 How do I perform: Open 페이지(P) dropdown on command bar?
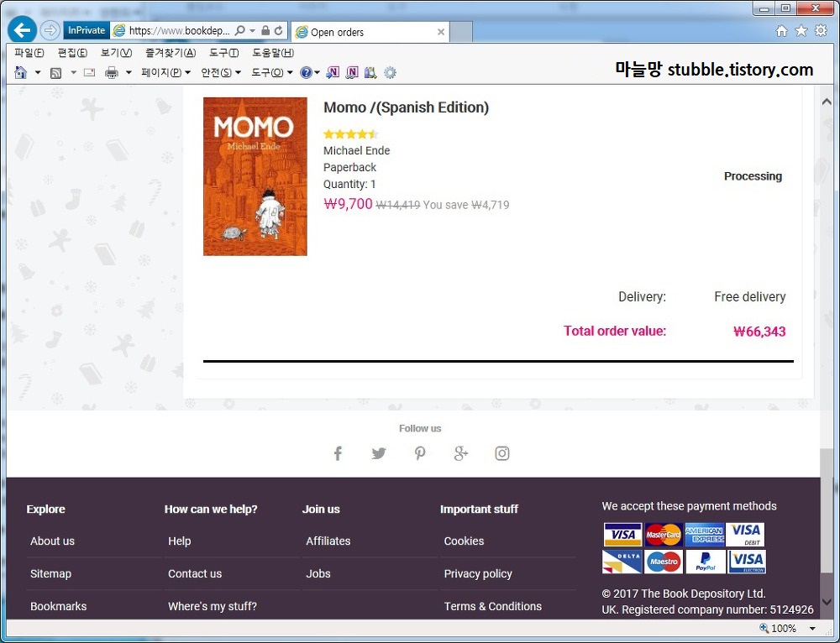[x=165, y=72]
